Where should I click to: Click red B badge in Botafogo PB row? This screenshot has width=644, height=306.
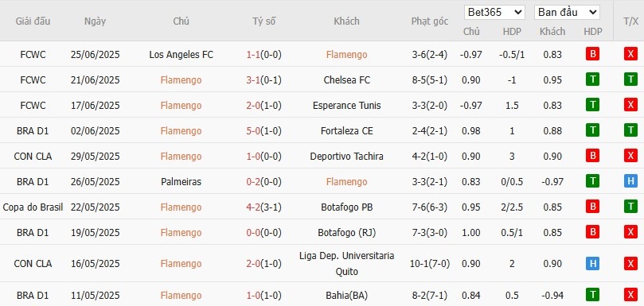click(592, 207)
